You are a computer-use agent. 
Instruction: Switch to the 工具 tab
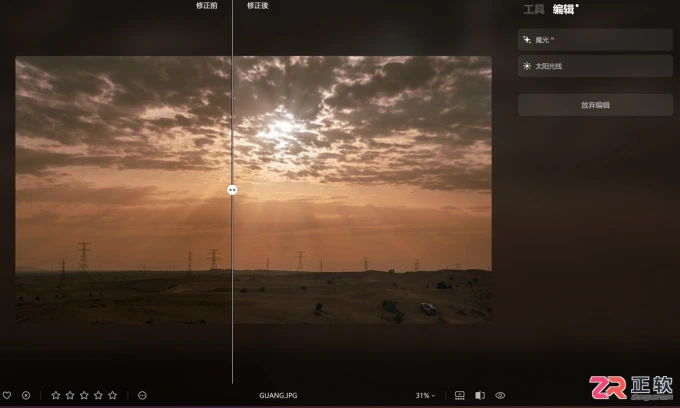click(x=534, y=9)
